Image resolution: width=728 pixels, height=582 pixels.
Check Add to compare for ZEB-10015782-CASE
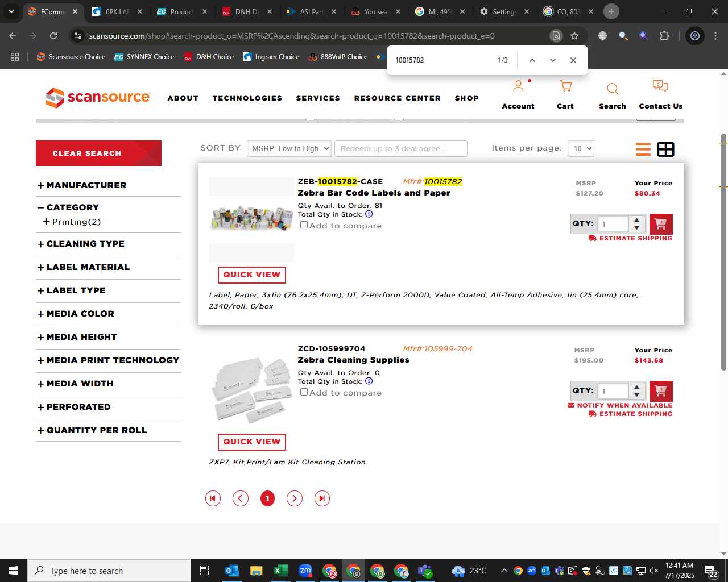[304, 225]
